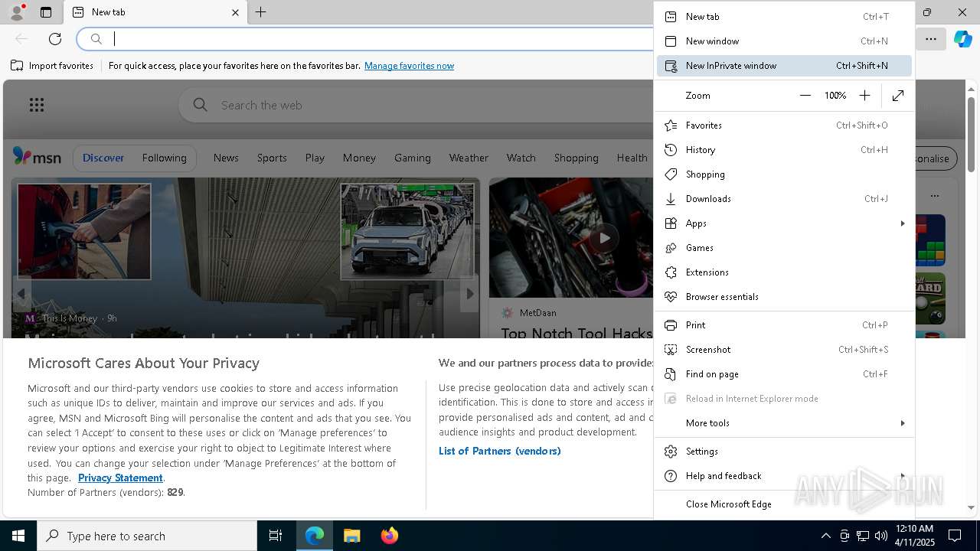The height and width of the screenshot is (551, 980).
Task: Show hidden system tray icons
Action: coord(825,536)
